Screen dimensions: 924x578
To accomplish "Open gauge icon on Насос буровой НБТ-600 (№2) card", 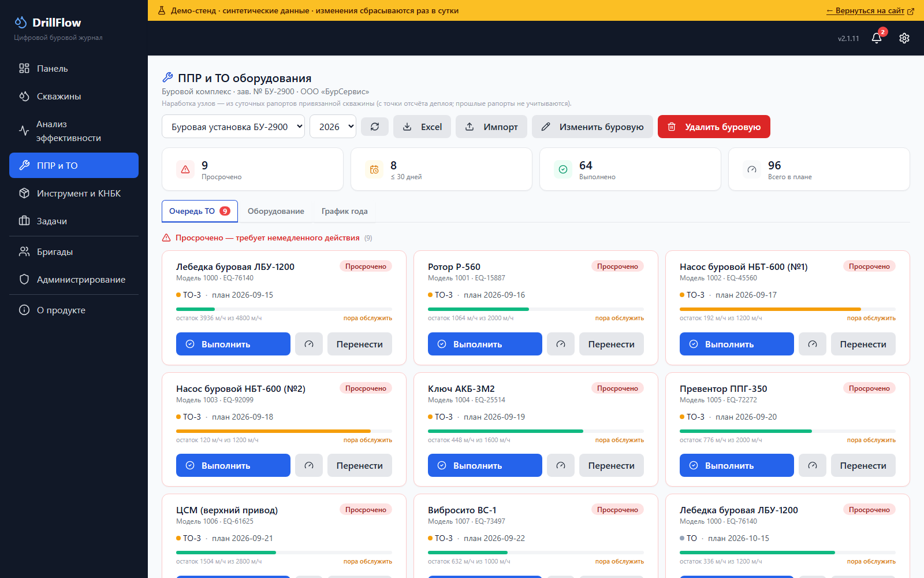I will tap(309, 465).
